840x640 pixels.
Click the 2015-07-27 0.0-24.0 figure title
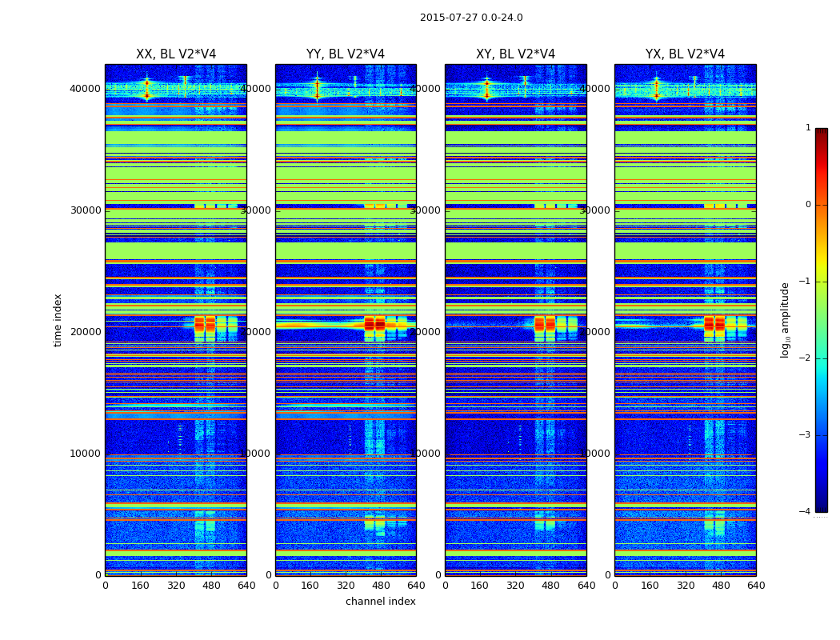(x=471, y=18)
